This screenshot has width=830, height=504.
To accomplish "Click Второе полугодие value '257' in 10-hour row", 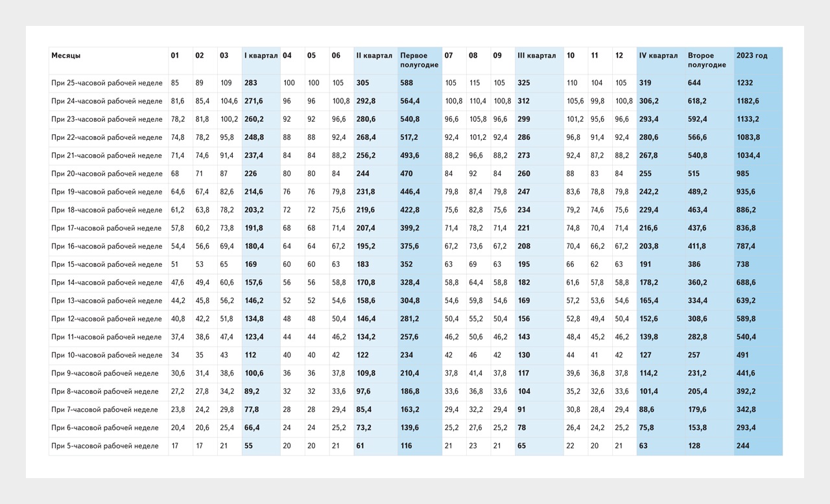I will coord(694,355).
